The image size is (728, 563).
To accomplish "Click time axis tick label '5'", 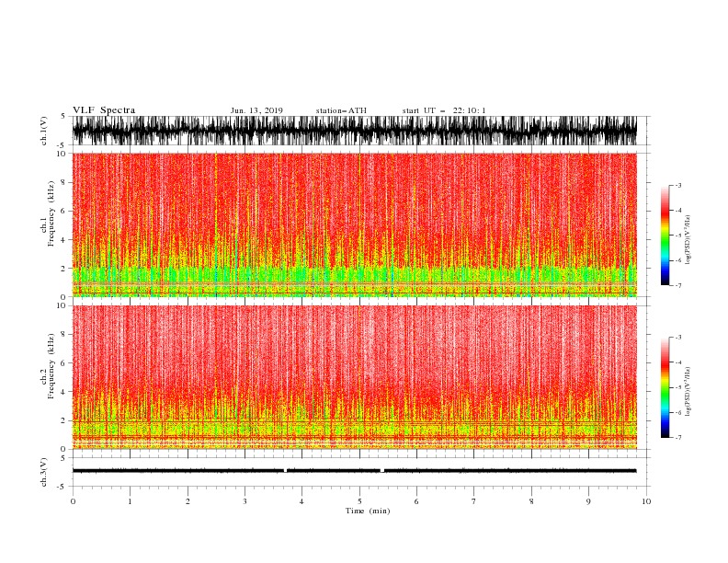I will pos(359,501).
